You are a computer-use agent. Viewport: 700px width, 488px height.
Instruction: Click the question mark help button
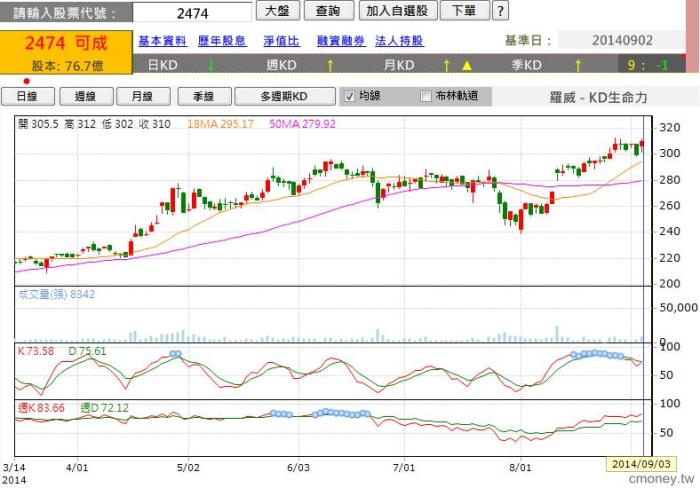click(500, 11)
